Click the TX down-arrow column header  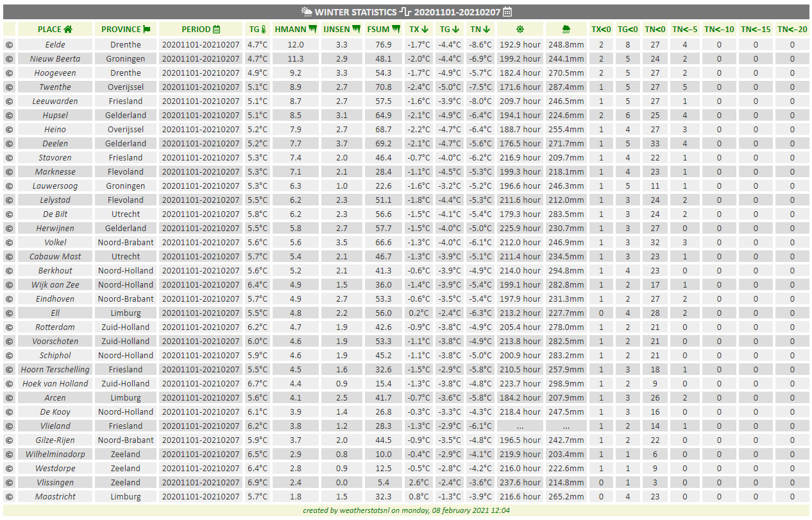[419, 29]
